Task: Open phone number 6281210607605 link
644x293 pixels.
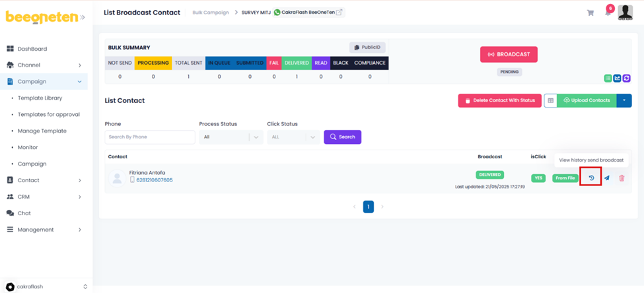Action: click(x=154, y=180)
